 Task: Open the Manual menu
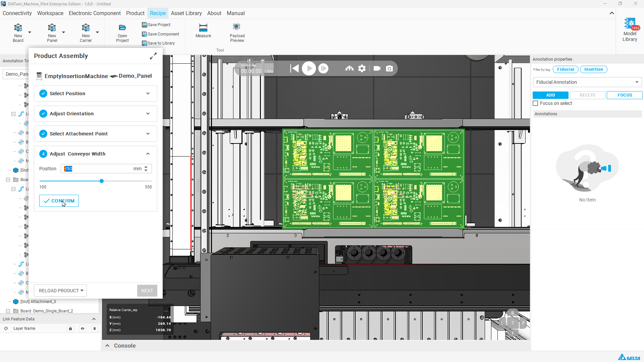[236, 13]
